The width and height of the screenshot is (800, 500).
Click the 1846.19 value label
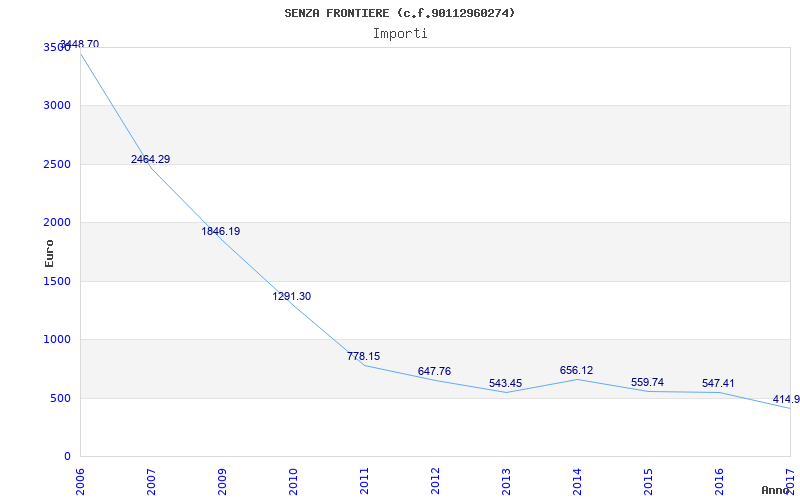pyautogui.click(x=221, y=231)
